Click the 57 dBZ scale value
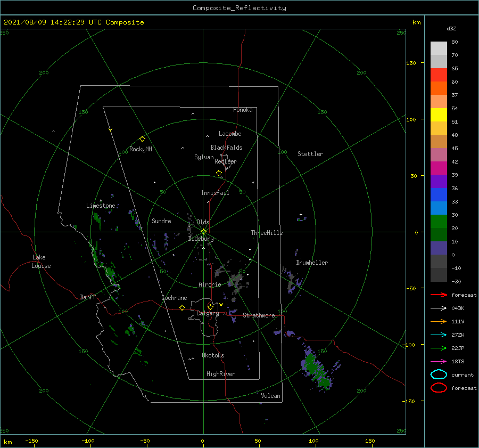 click(x=455, y=95)
